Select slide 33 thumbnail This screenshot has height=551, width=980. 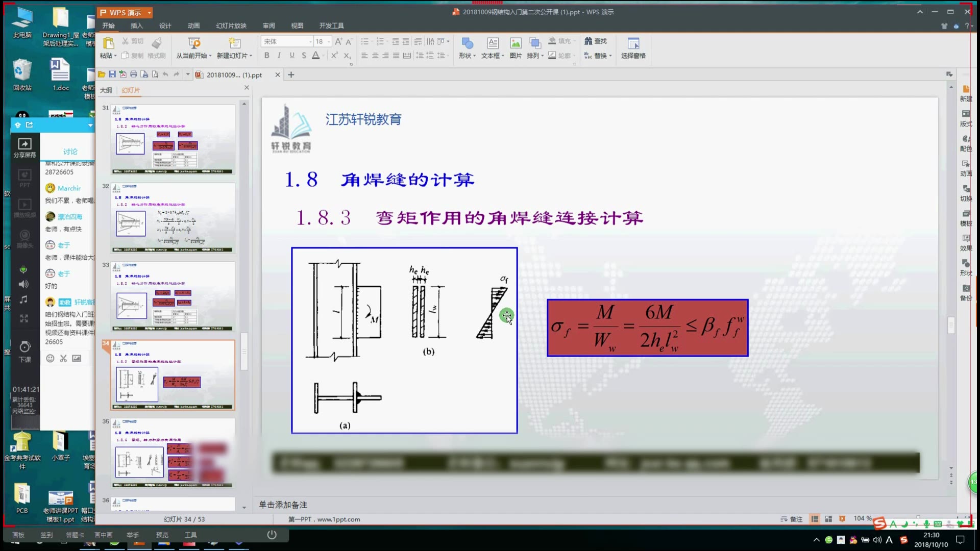coord(173,296)
